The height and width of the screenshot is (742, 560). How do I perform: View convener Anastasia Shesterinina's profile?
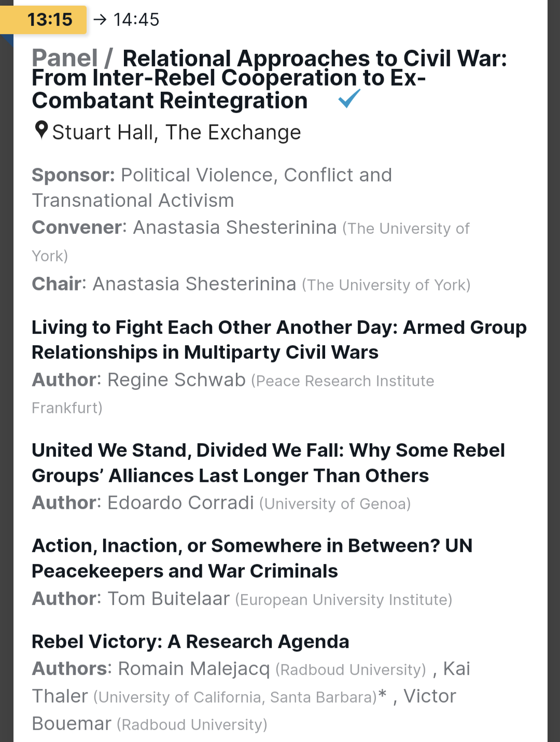[234, 228]
